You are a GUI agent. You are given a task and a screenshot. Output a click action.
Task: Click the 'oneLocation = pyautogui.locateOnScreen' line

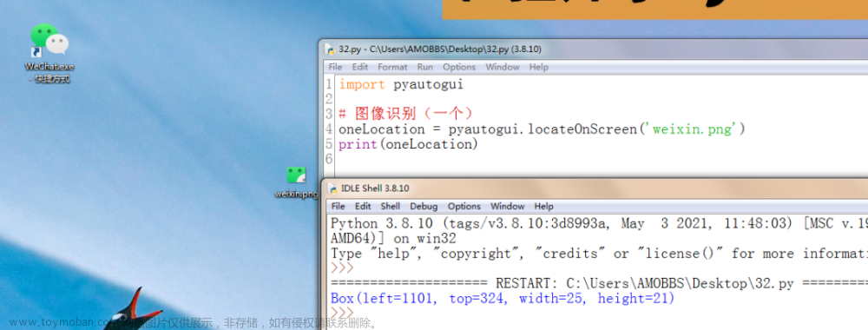pos(542,129)
